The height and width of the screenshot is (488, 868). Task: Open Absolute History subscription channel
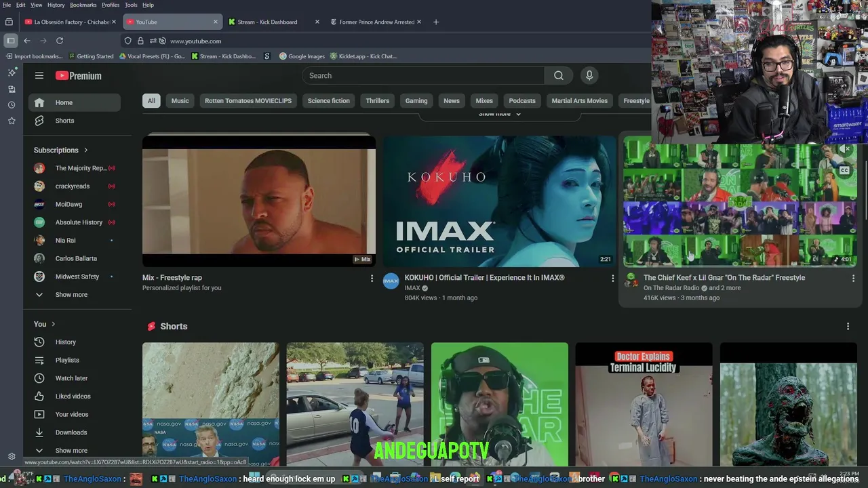[75, 222]
